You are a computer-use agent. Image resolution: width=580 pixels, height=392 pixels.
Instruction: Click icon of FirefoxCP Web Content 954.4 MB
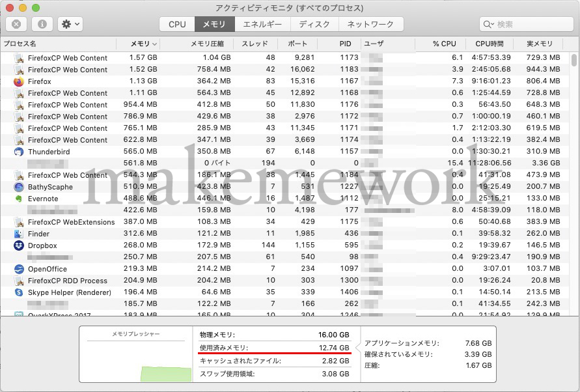coord(19,105)
